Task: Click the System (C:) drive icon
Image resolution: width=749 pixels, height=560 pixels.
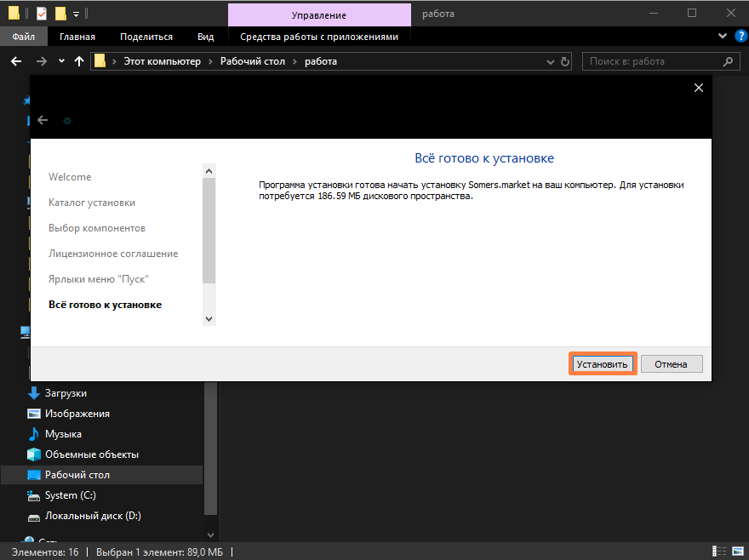Action: click(33, 495)
